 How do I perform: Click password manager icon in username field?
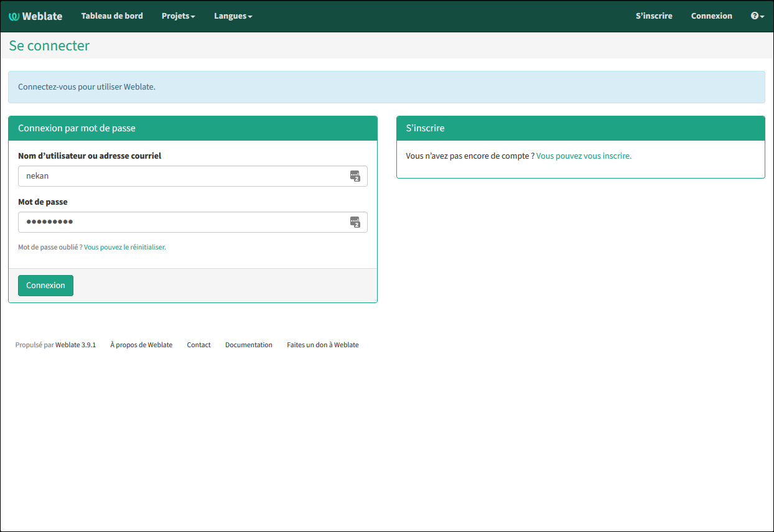pyautogui.click(x=355, y=176)
